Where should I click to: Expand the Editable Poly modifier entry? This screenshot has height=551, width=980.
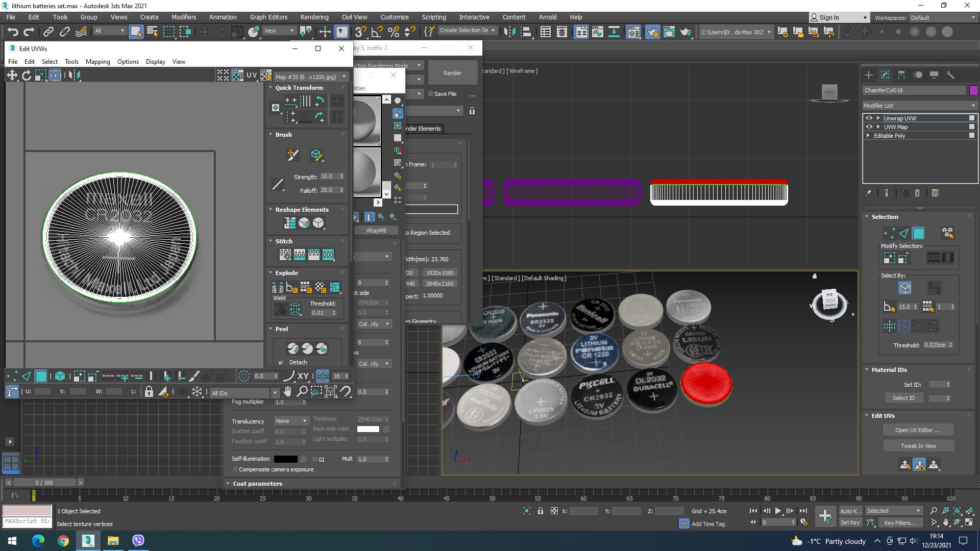coord(868,136)
